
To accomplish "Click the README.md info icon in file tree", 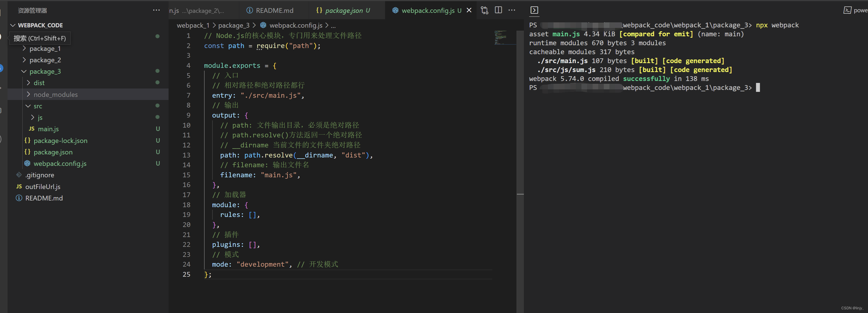I will tap(19, 198).
